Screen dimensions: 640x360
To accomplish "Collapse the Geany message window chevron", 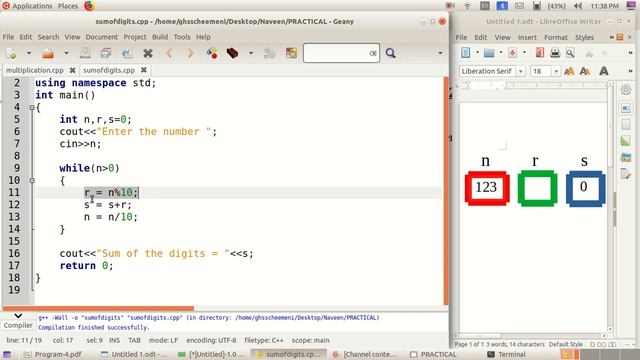I will pos(18,316).
